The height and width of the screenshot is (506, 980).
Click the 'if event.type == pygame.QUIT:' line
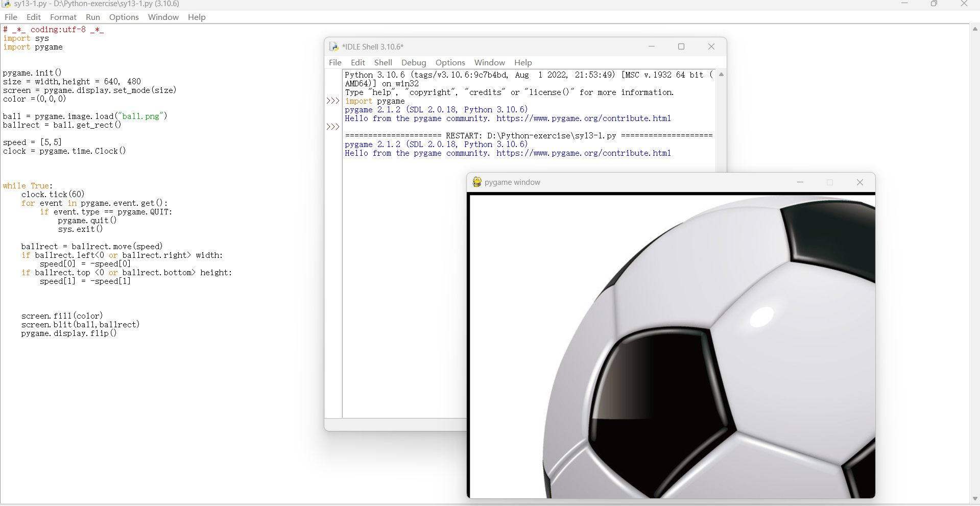106,212
